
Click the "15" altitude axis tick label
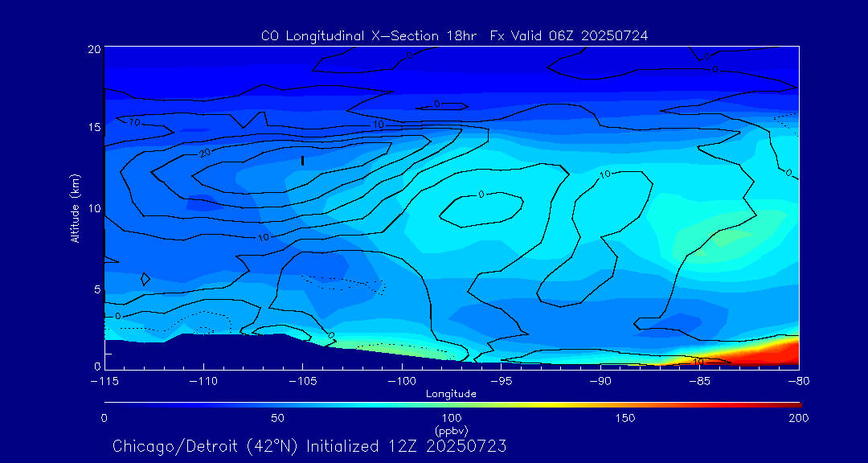[94, 127]
